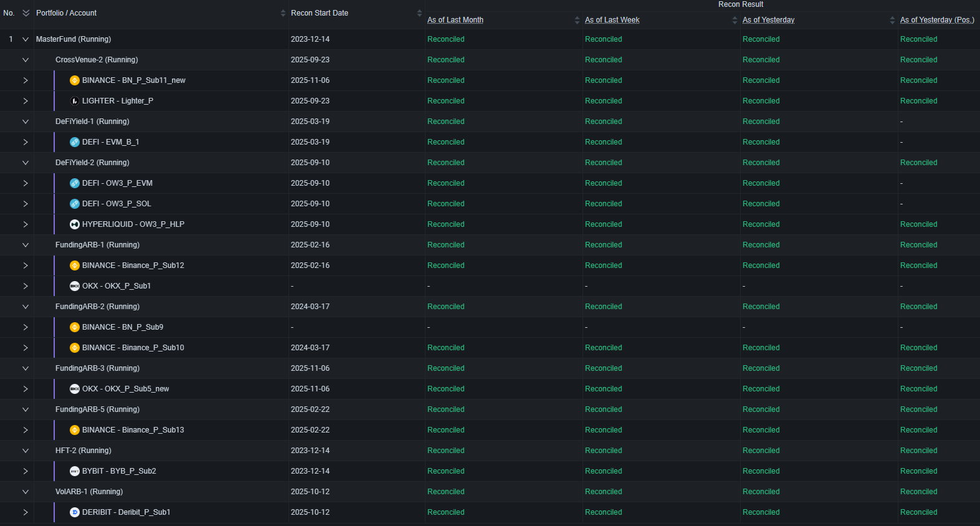Click the Binance icon for Binance_P_Sub13
Viewport: 980px width, 526px height.
click(x=75, y=430)
